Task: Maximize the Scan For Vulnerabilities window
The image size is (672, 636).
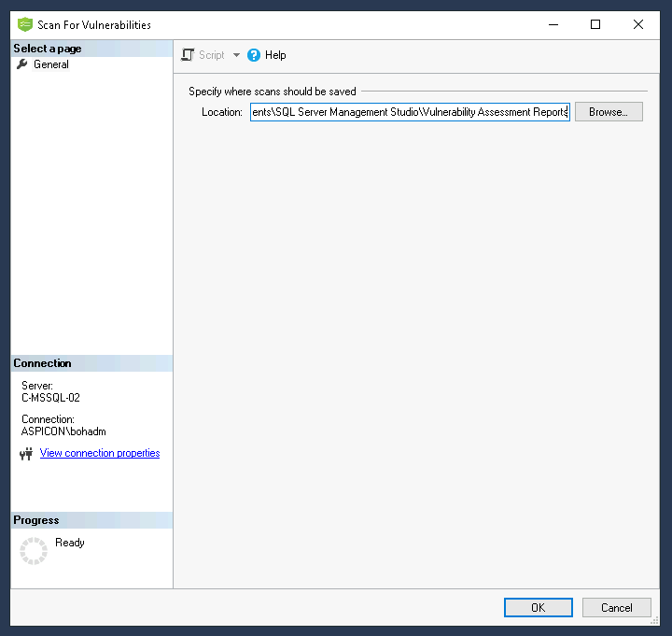Action: tap(595, 24)
